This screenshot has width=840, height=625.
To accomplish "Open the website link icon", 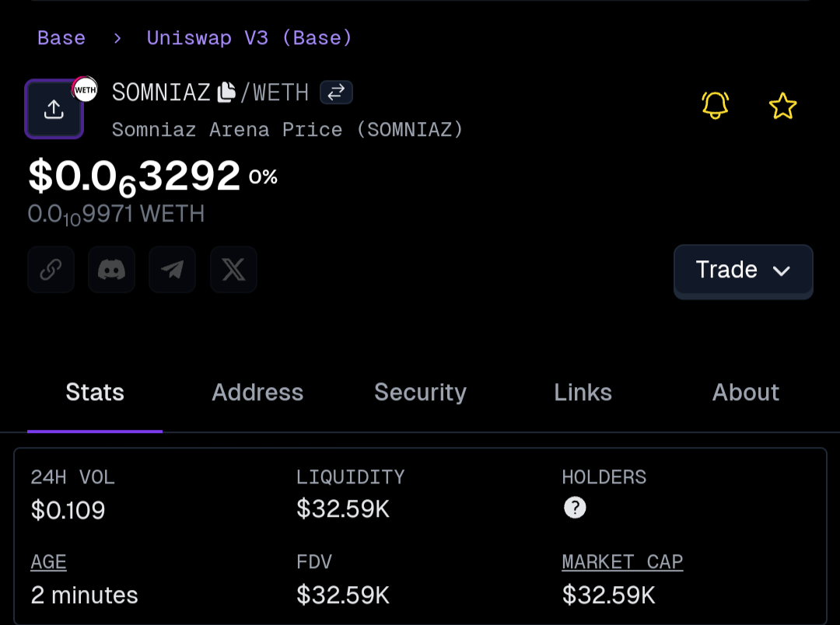I will pyautogui.click(x=51, y=270).
